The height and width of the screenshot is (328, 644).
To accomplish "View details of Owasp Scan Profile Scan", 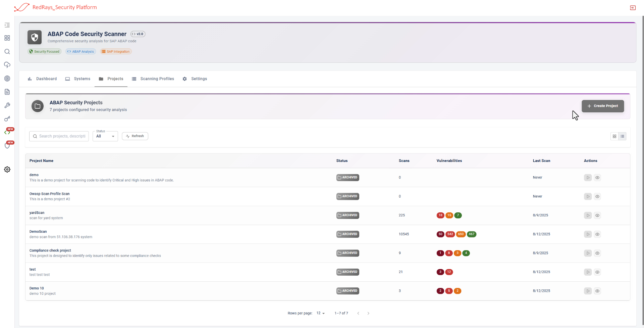I will click(597, 197).
